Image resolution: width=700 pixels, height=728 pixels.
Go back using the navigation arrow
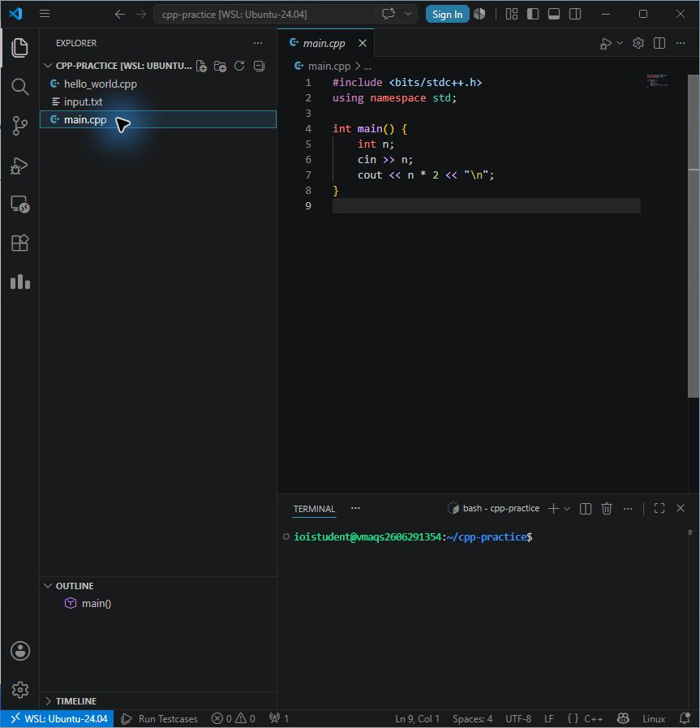[120, 15]
